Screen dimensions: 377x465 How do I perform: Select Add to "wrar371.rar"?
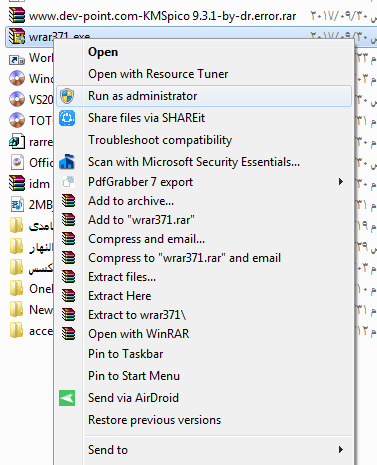(204, 220)
